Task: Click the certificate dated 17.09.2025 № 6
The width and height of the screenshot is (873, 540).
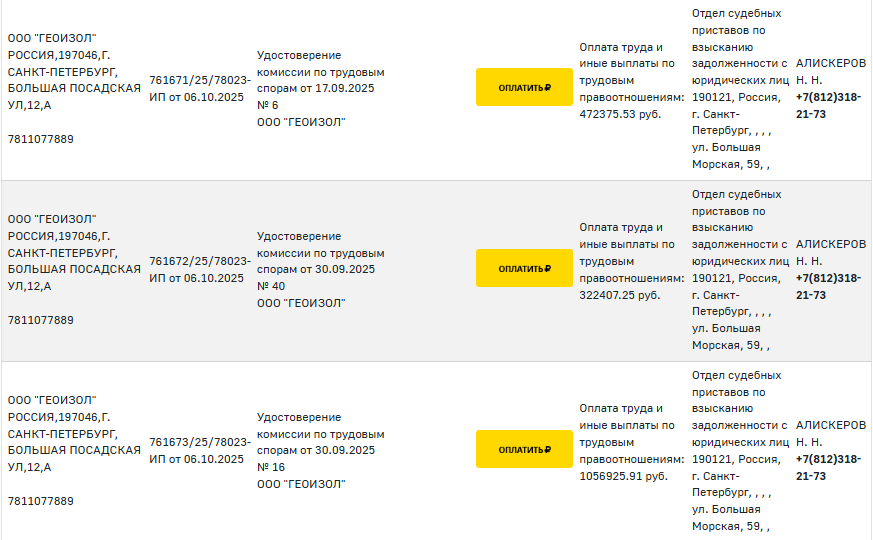Action: point(320,88)
